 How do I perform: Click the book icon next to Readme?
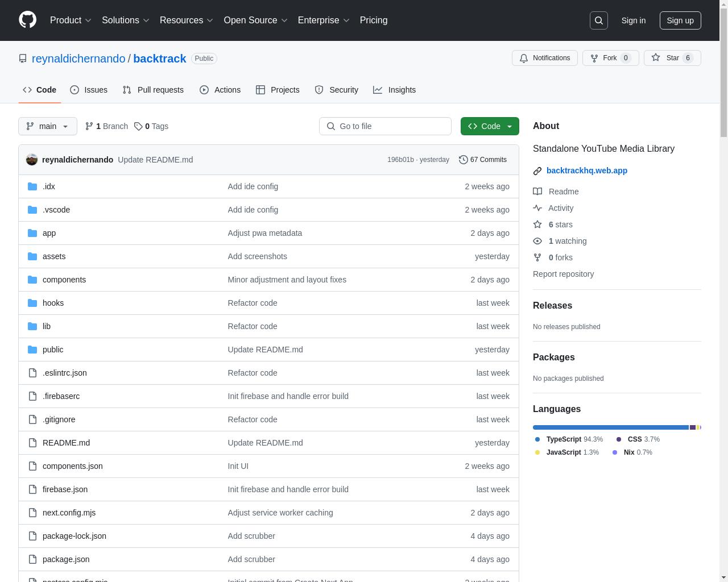point(537,192)
